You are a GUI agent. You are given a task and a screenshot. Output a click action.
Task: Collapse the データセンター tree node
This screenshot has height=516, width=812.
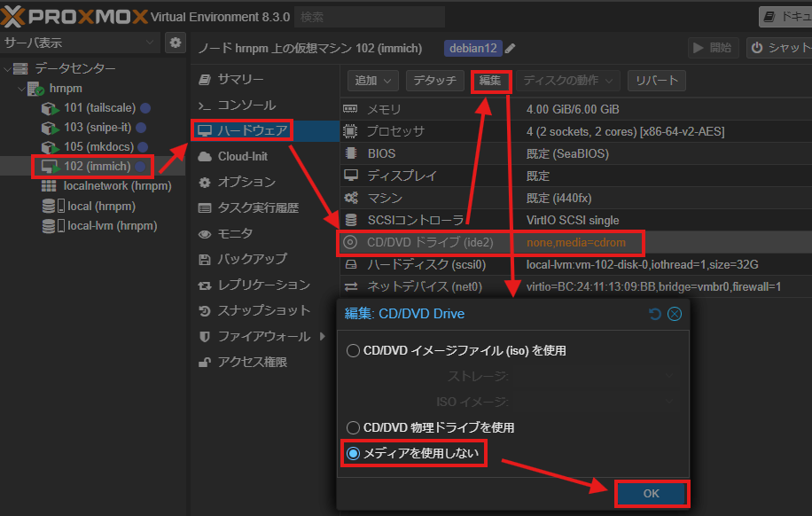pos(8,69)
